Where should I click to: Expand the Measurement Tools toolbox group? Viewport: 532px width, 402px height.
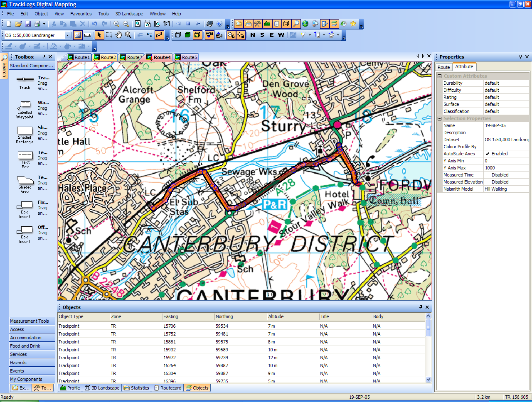point(32,321)
